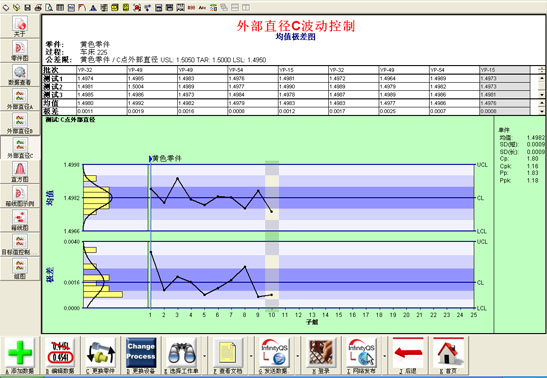
Task: Expand the dropdown arrow beside 发送数据
Action: [298, 356]
